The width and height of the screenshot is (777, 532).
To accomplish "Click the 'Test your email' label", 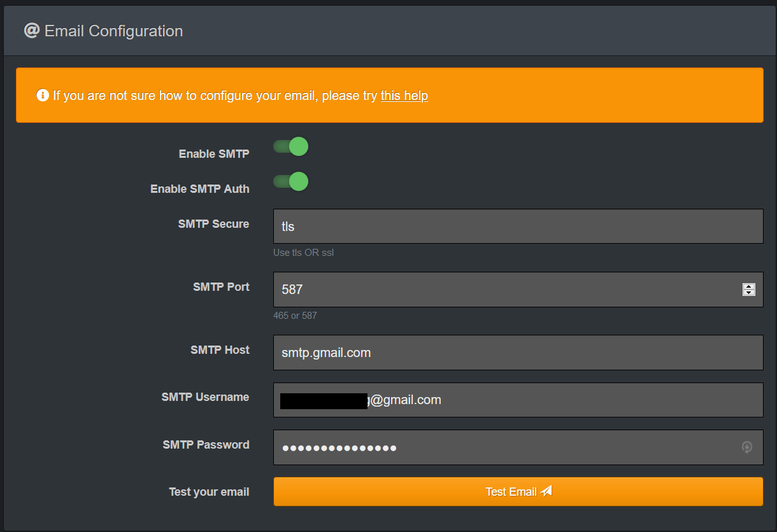I will (x=209, y=492).
